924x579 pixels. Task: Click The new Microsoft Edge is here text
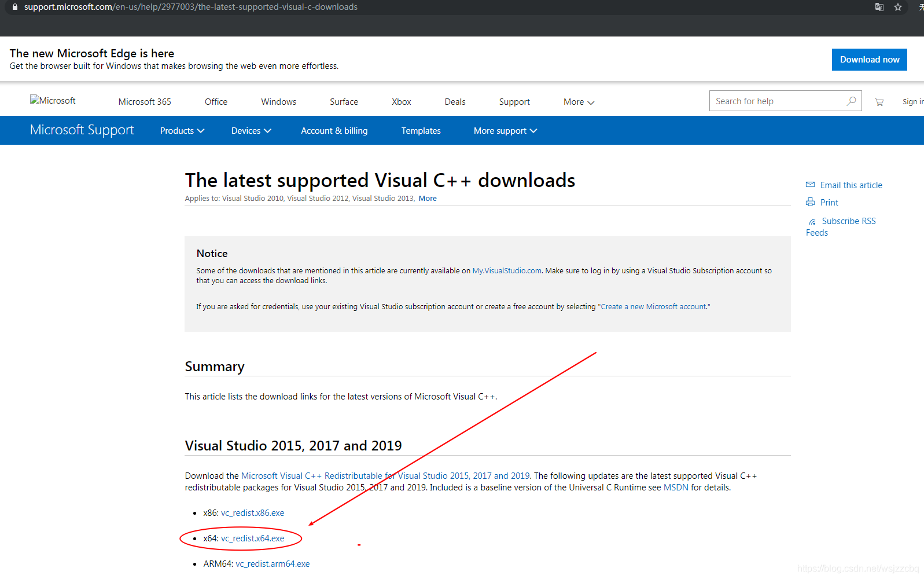click(92, 53)
